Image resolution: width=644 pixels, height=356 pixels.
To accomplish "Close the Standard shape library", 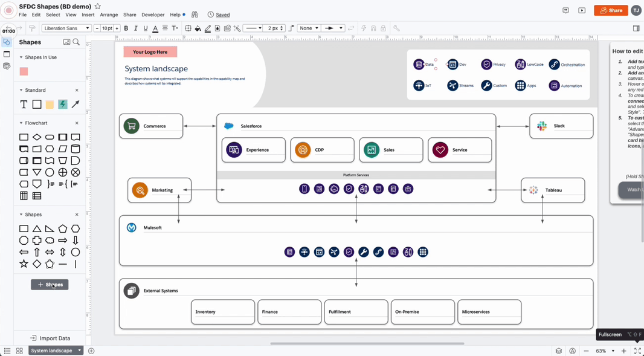I will pyautogui.click(x=77, y=90).
